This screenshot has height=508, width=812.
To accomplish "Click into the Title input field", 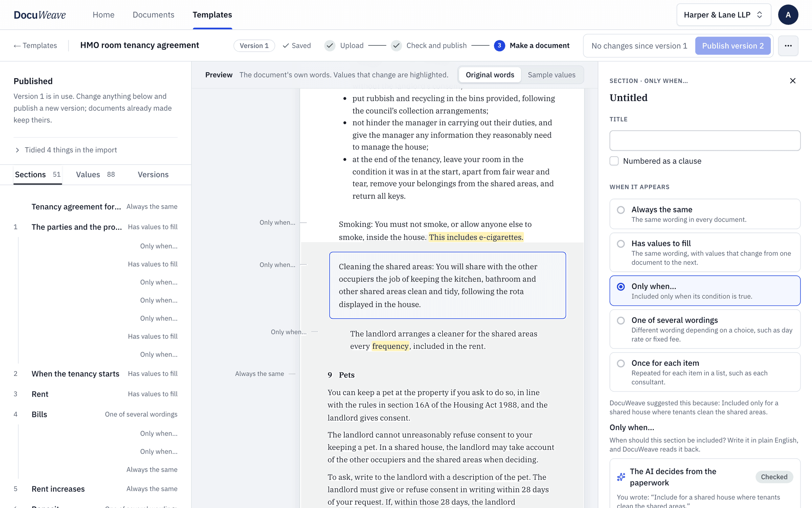I will click(x=705, y=141).
